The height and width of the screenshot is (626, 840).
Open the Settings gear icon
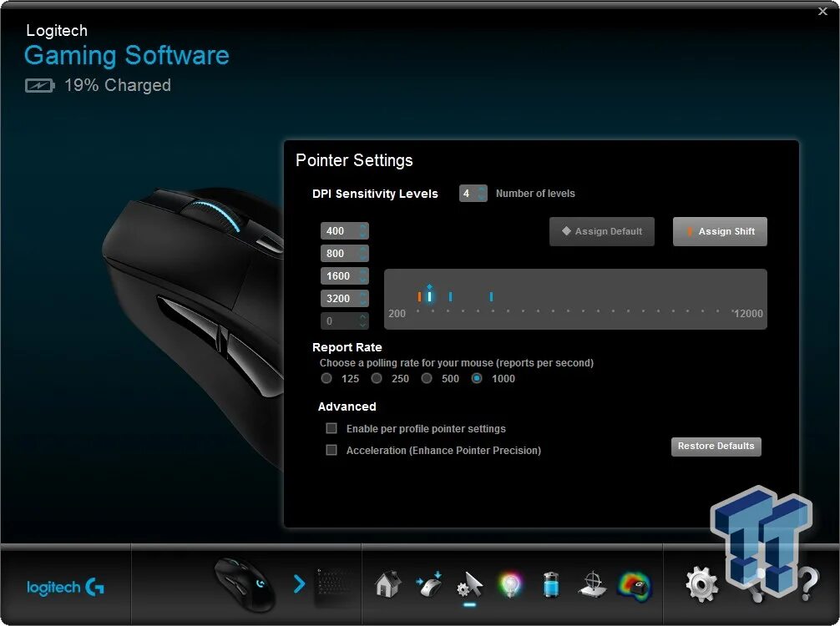[x=701, y=584]
